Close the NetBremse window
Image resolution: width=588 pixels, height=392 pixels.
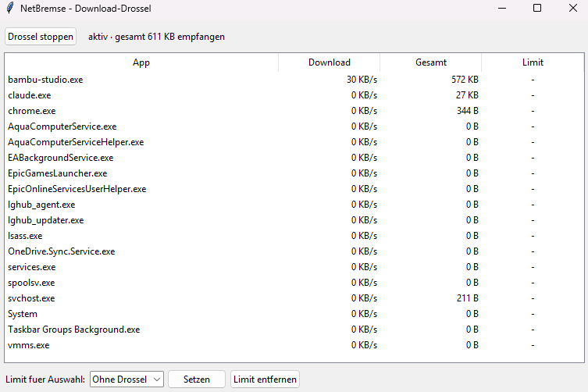[572, 8]
